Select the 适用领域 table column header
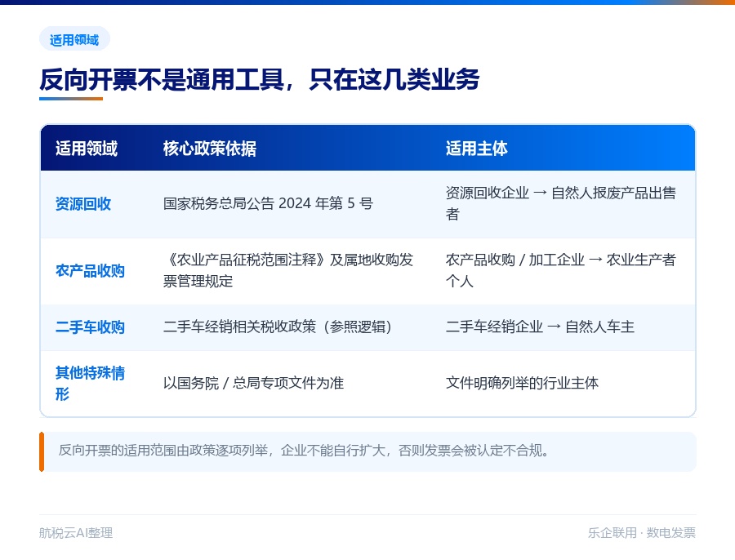This screenshot has height=560, width=735. [87, 148]
